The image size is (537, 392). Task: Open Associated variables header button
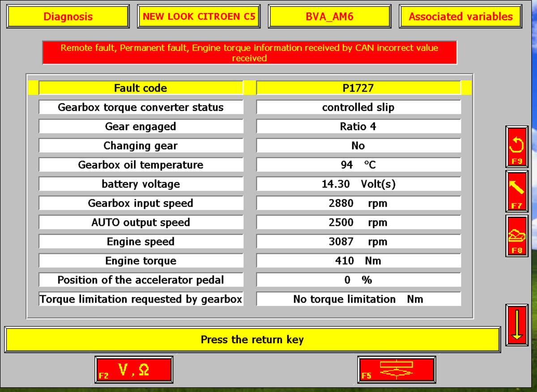[460, 17]
